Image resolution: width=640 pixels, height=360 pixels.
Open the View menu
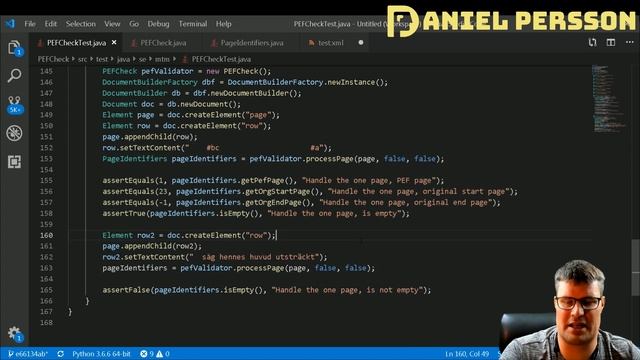coord(112,24)
